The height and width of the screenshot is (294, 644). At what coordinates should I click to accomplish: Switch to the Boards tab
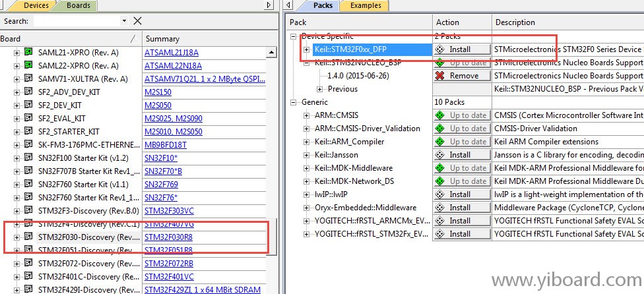point(78,6)
